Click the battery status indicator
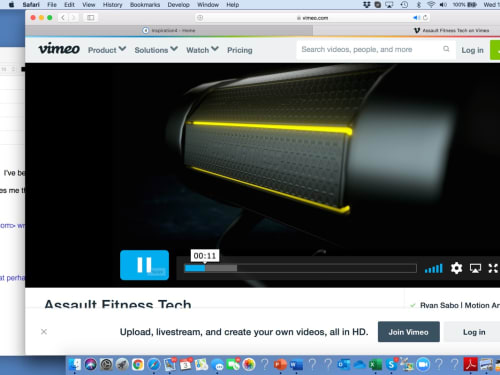Viewport: 500px width, 375px height. click(465, 5)
